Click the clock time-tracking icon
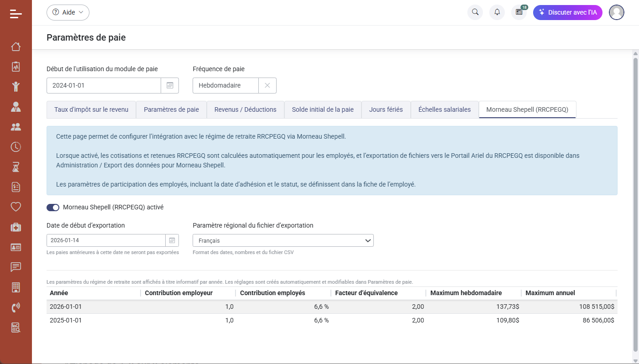 (16, 147)
